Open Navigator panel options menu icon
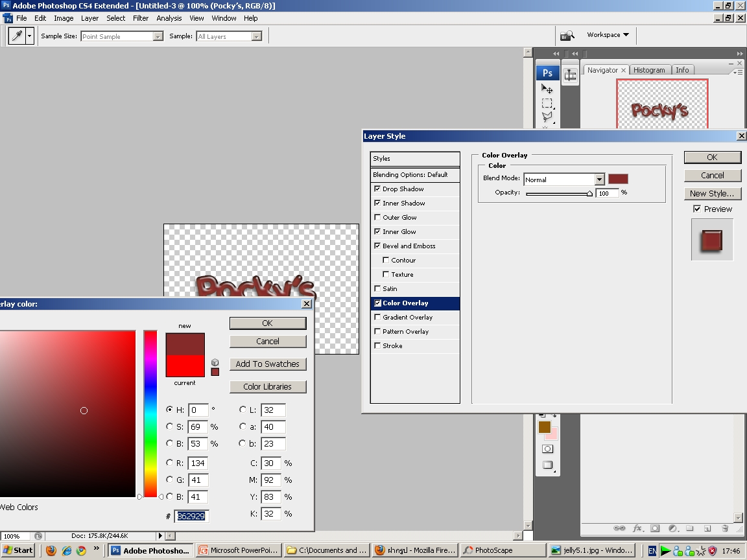Screen dimensions: 747x560 [x=737, y=72]
